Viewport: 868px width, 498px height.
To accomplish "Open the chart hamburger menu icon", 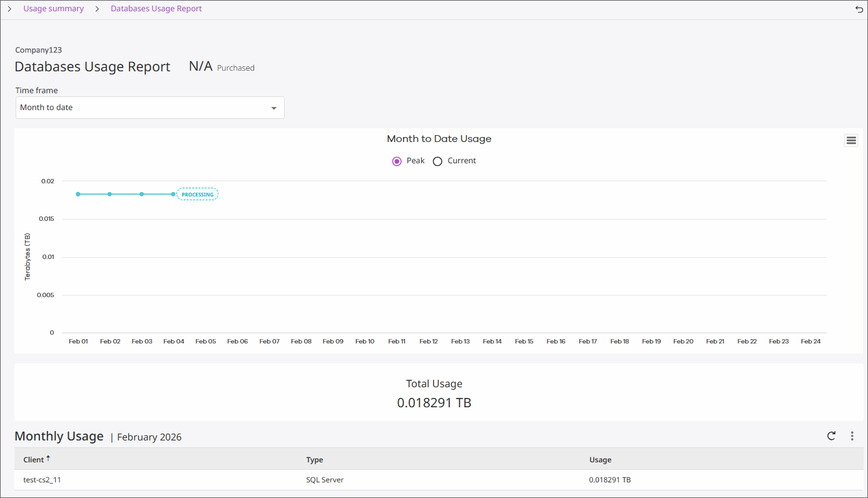I will click(x=850, y=141).
